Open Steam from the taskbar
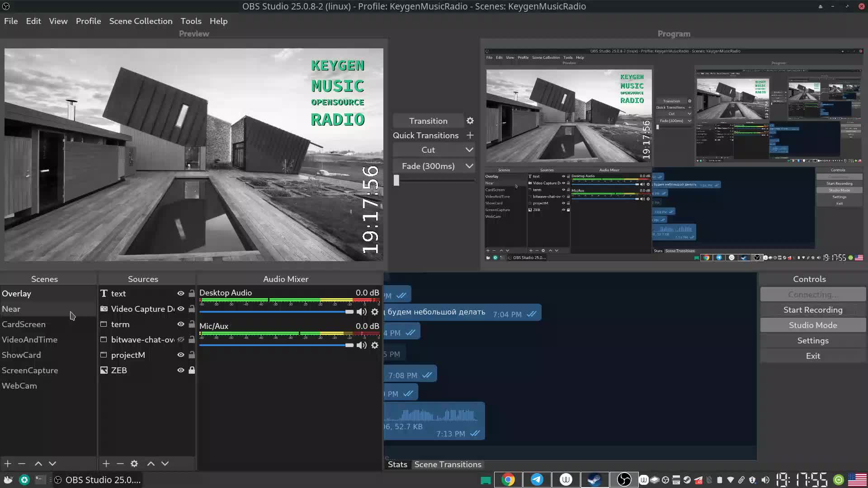Screen dimensions: 868x488 [x=594, y=479]
